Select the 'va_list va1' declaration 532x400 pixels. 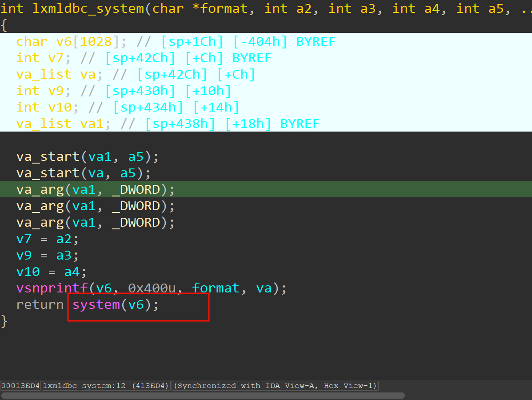[168, 124]
